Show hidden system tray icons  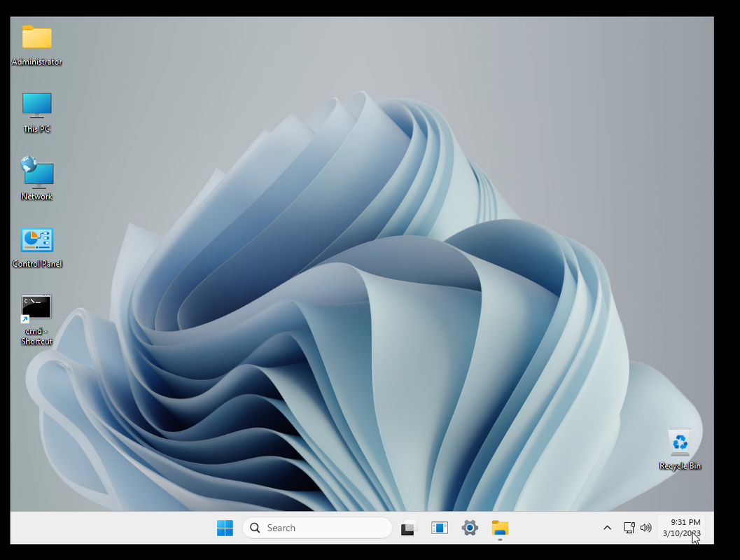[x=608, y=528]
